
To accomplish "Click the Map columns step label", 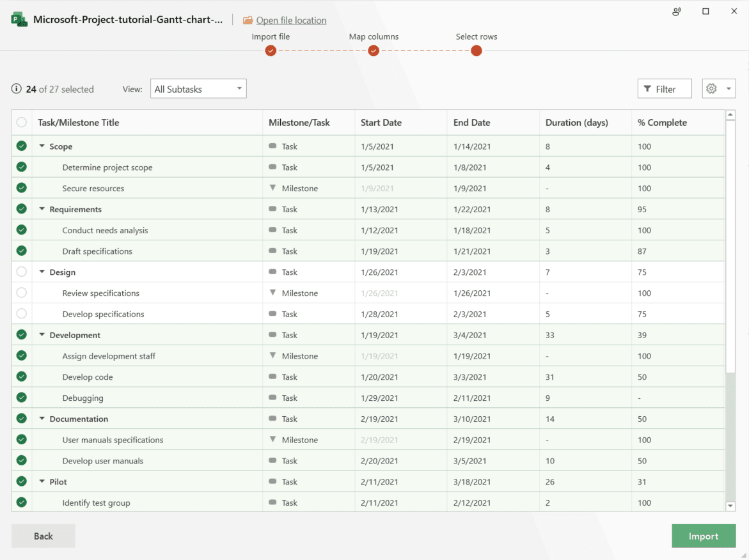I will (373, 36).
